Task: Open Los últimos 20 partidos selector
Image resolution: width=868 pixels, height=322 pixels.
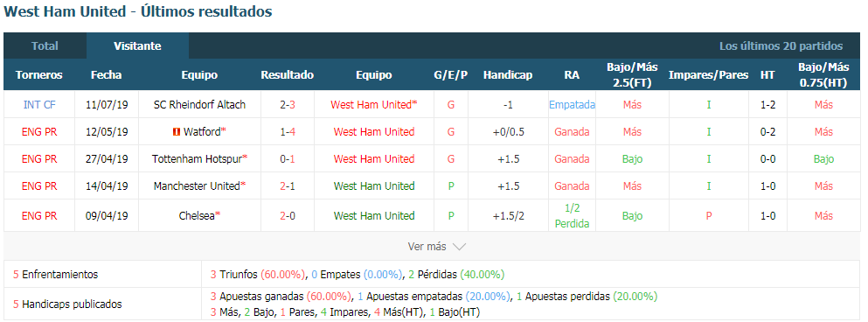Action: [x=781, y=46]
